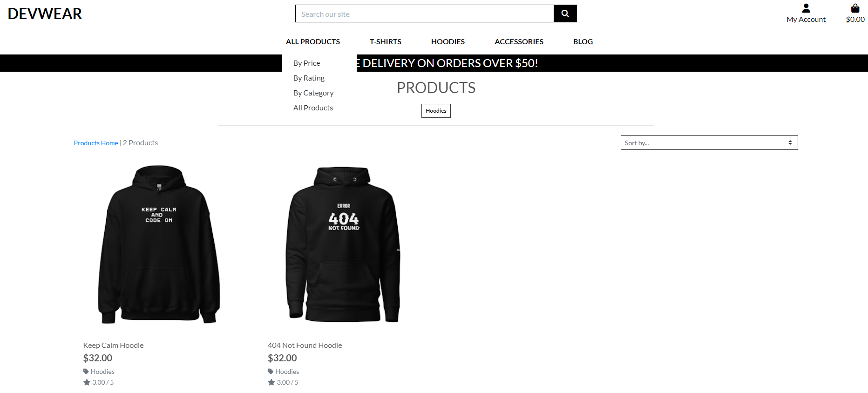Click tag icon under 404 Not Found Hoodie
The width and height of the screenshot is (868, 393).
click(x=271, y=372)
